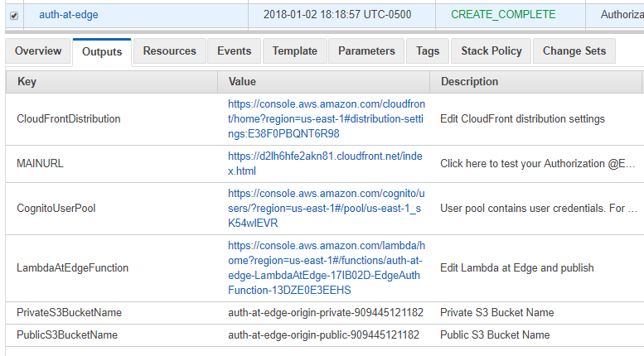Select the 'Edit CloudFront distribution settings' description

[522, 119]
